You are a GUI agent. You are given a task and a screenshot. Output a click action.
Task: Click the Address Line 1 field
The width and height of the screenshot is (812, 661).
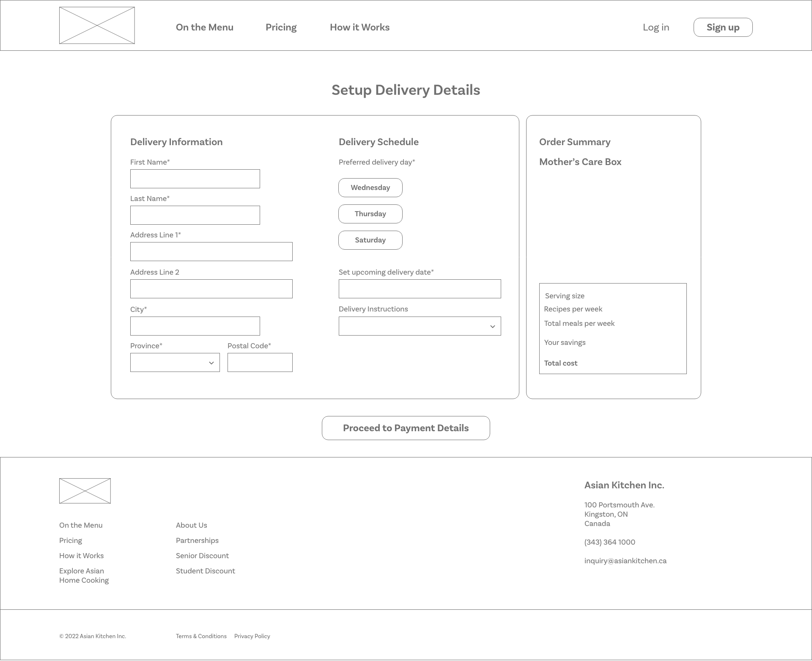coord(211,252)
